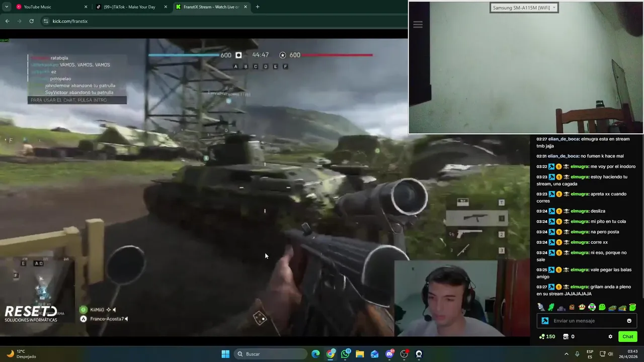644x362 pixels.
Task: Click the moderator hammer badge in chat input
Action: coord(545,321)
